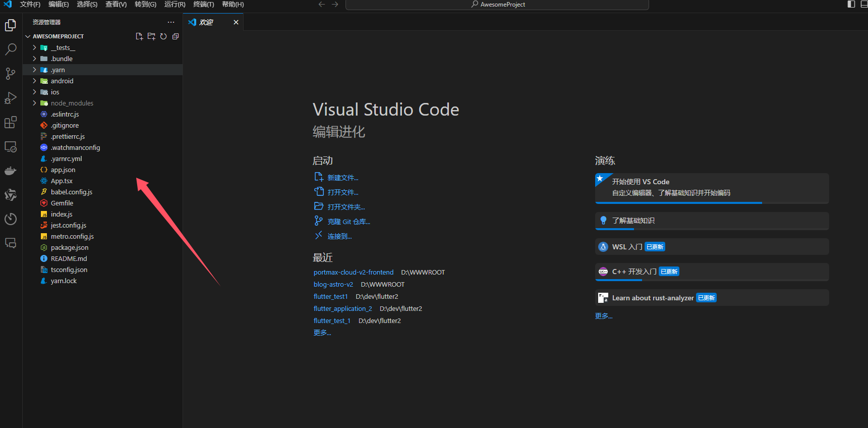The height and width of the screenshot is (428, 868).
Task: Open the Edit menu
Action: pyautogui.click(x=59, y=5)
